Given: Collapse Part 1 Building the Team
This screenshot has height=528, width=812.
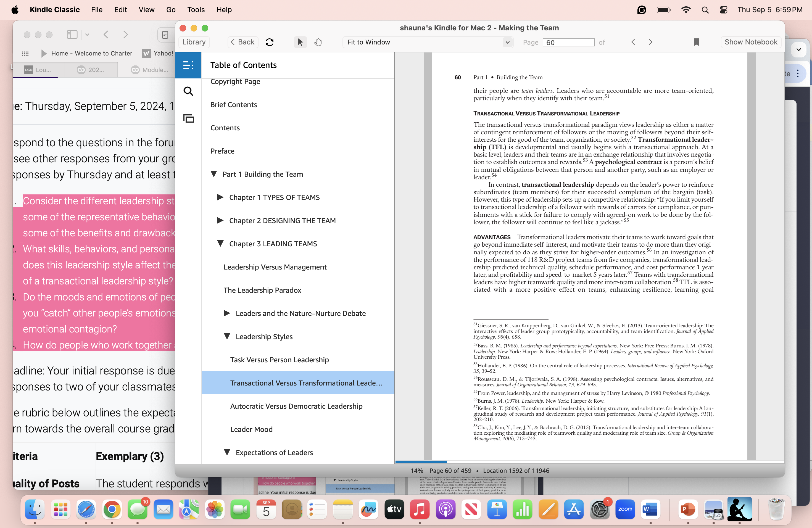Looking at the screenshot, I should [x=214, y=174].
